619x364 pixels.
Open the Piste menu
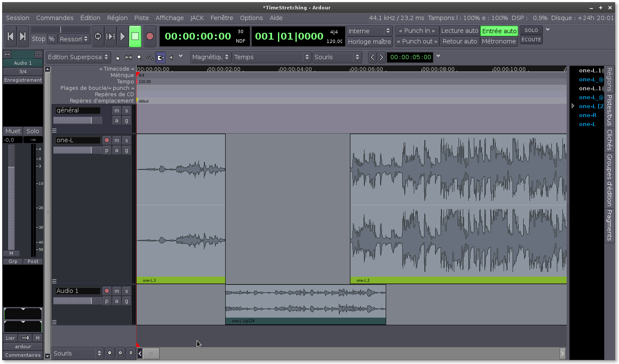(141, 18)
